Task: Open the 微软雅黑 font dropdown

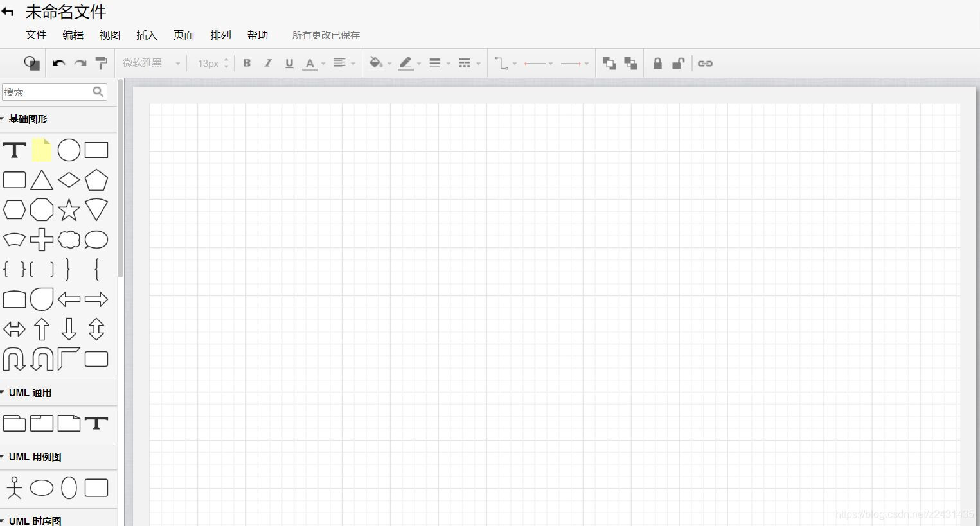Action: [x=152, y=63]
